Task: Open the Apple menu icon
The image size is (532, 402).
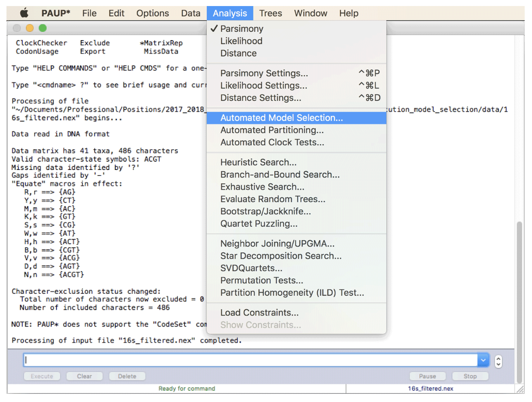Action: point(24,13)
